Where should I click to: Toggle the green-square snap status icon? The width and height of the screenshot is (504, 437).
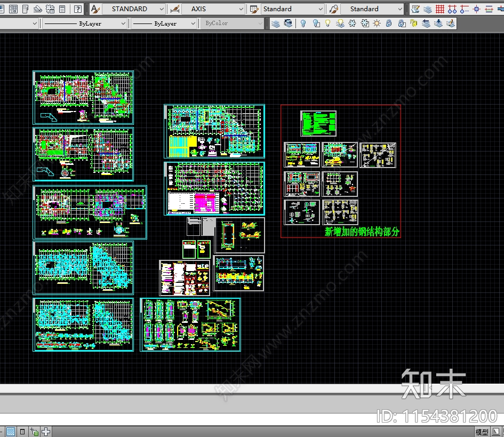(34, 432)
